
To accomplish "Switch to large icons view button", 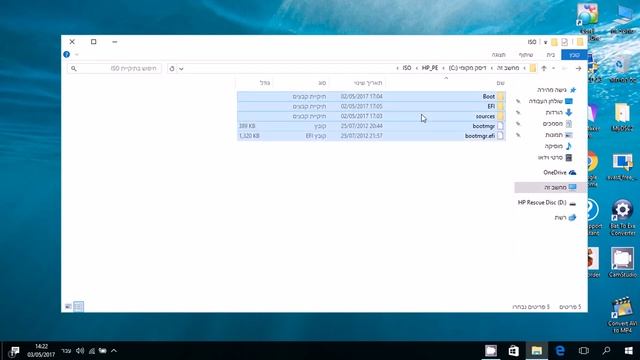I will click(x=68, y=306).
